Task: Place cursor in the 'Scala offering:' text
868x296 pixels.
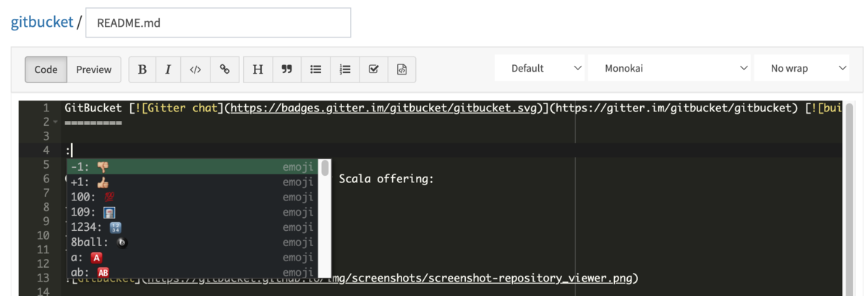Action: coord(386,179)
